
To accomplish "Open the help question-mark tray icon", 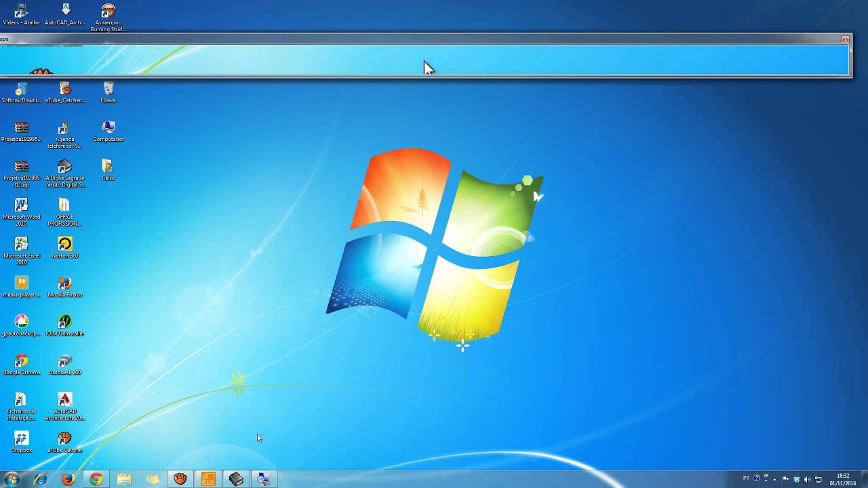I will [x=757, y=478].
